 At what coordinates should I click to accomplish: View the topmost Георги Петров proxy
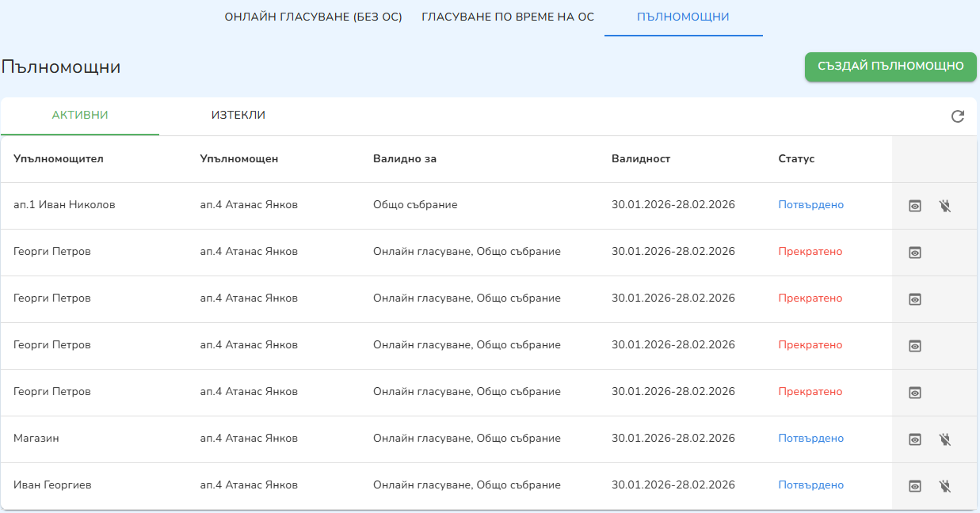coord(915,253)
